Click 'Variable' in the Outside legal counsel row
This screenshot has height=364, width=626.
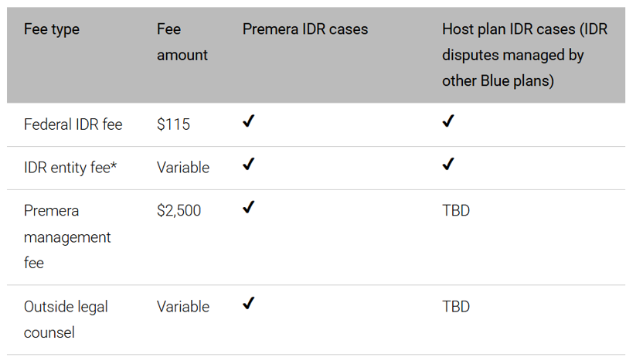click(x=183, y=306)
